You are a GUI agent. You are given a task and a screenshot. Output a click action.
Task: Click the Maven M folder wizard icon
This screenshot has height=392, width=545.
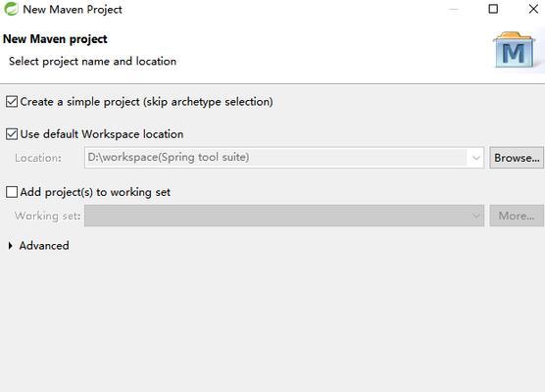514,50
